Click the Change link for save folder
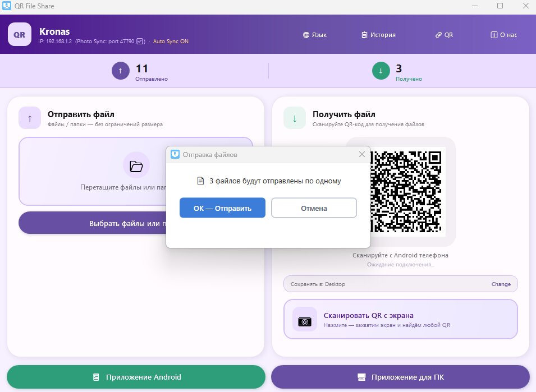536x392 pixels. pyautogui.click(x=501, y=284)
